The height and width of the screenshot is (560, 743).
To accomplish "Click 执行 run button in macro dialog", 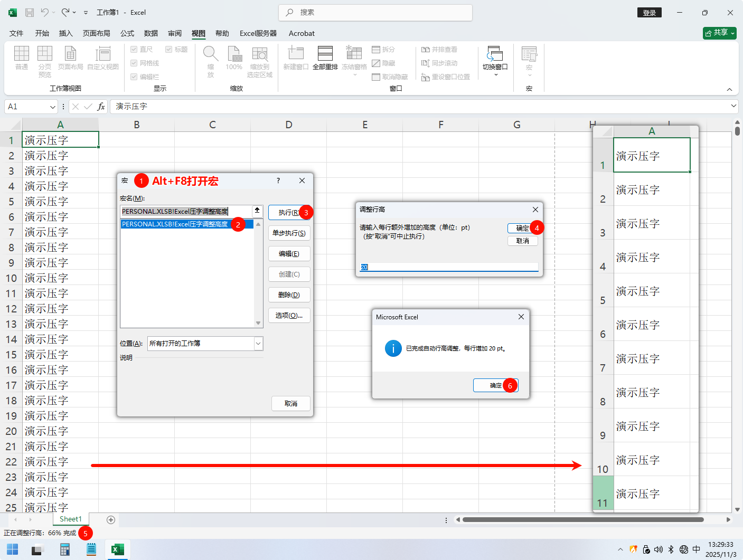I will (x=289, y=213).
